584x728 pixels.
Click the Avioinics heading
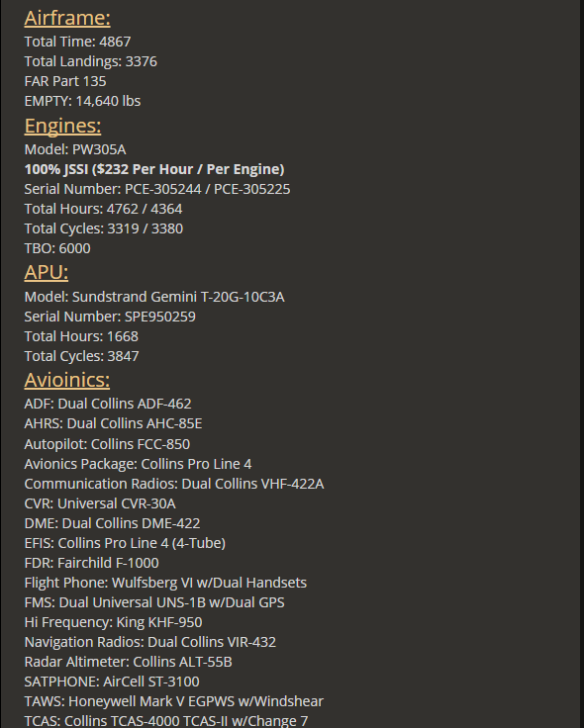coord(67,380)
